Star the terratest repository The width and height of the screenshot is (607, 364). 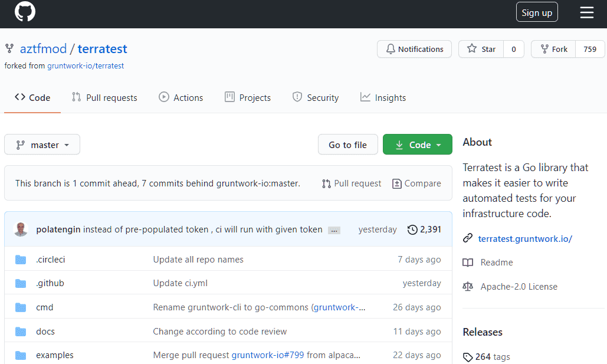(481, 49)
